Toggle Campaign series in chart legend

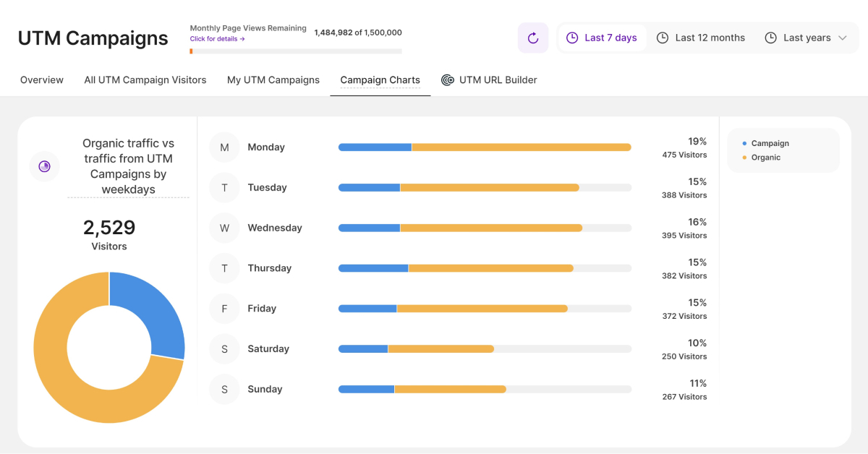coord(770,144)
